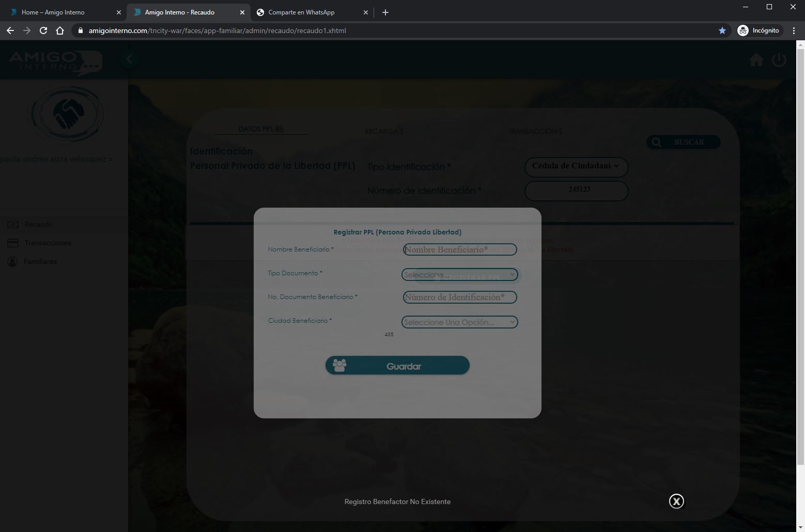Switch to the TRANSACCIÓN $ tab

point(535,131)
